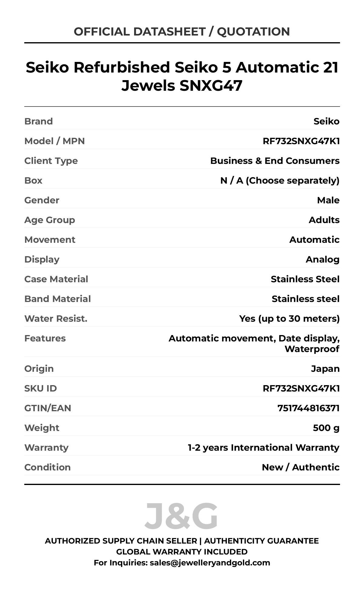Click the Movement value Automatic

click(314, 240)
